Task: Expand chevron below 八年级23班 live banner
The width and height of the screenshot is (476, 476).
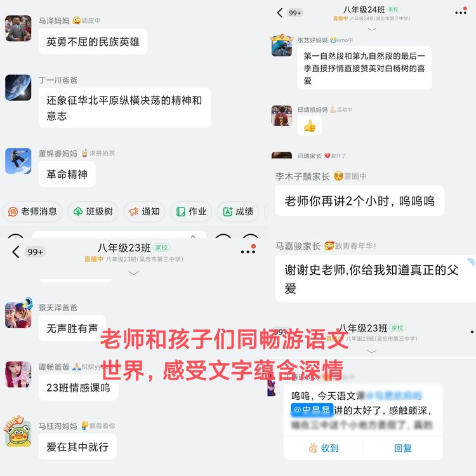Action: click(133, 273)
